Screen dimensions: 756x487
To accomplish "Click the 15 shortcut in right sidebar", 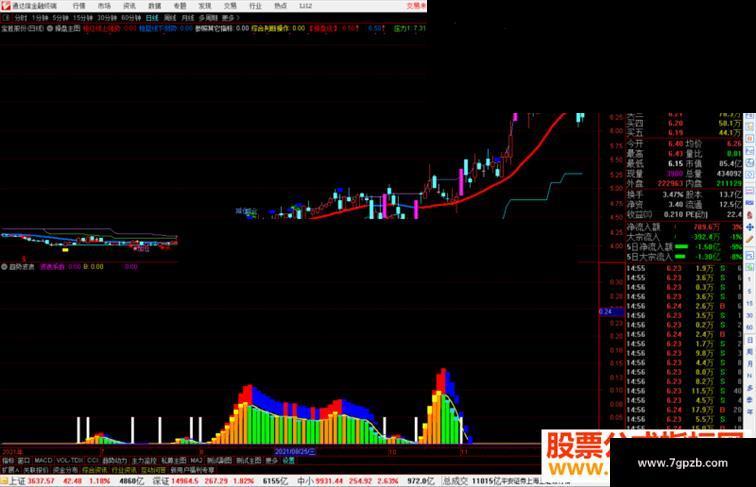I will [x=750, y=304].
